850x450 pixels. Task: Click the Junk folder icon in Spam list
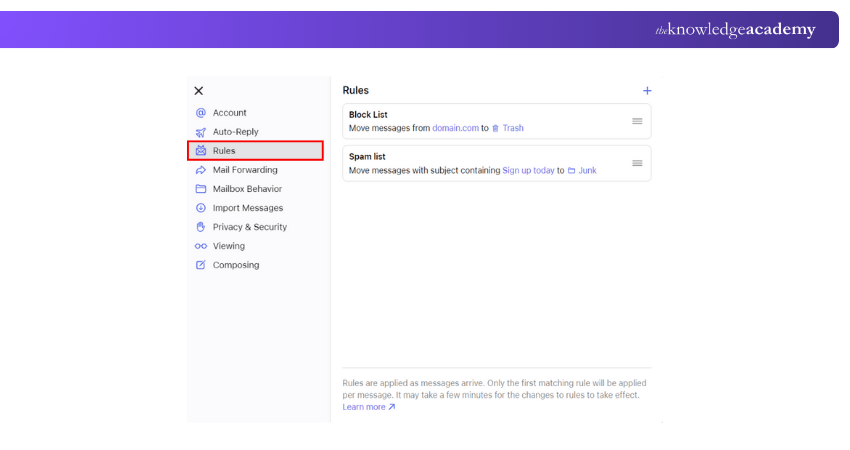click(571, 170)
